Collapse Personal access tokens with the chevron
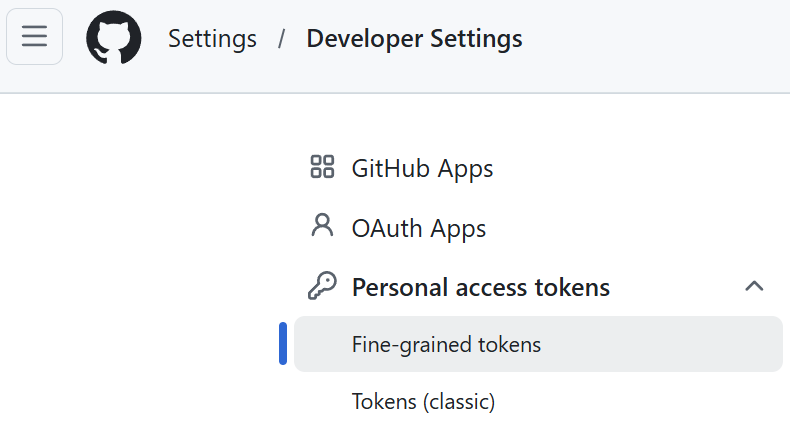The height and width of the screenshot is (424, 790). (754, 287)
